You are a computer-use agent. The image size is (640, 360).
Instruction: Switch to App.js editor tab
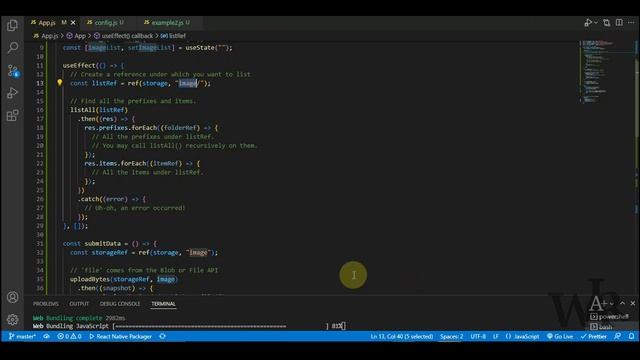(48, 22)
